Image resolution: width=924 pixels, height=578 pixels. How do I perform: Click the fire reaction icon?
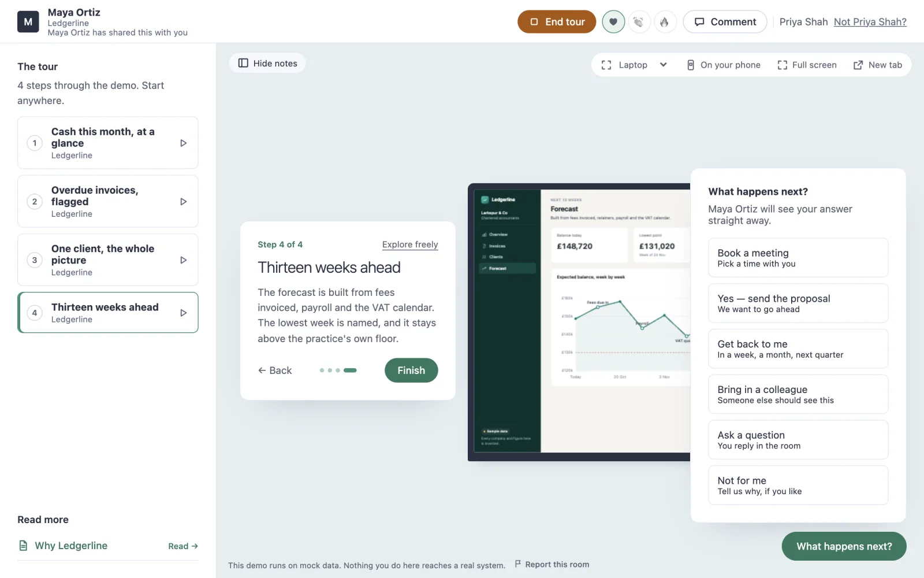tap(665, 22)
